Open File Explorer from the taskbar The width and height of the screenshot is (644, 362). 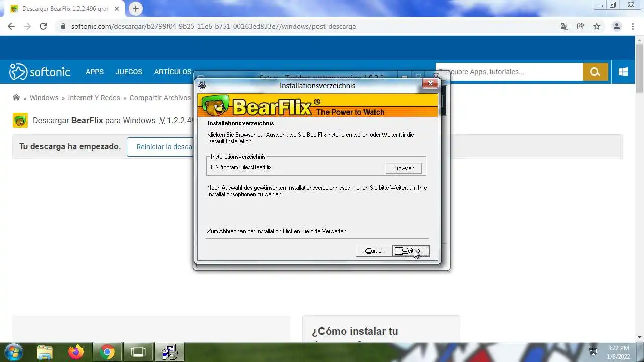[x=45, y=352]
